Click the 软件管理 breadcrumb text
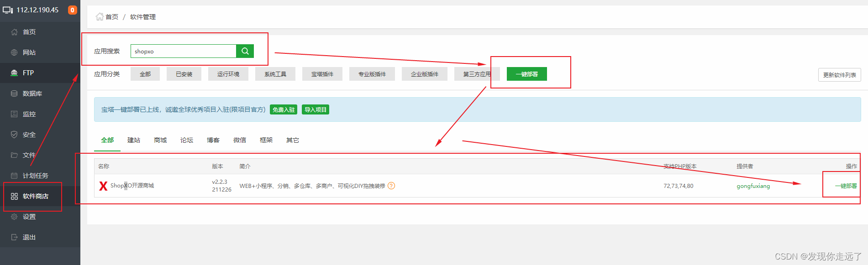The height and width of the screenshot is (265, 868). 143,17
